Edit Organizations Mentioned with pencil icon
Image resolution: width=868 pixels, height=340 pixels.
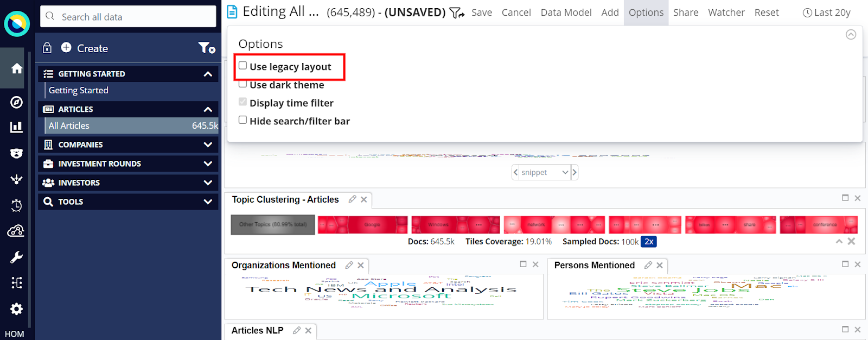(x=349, y=265)
